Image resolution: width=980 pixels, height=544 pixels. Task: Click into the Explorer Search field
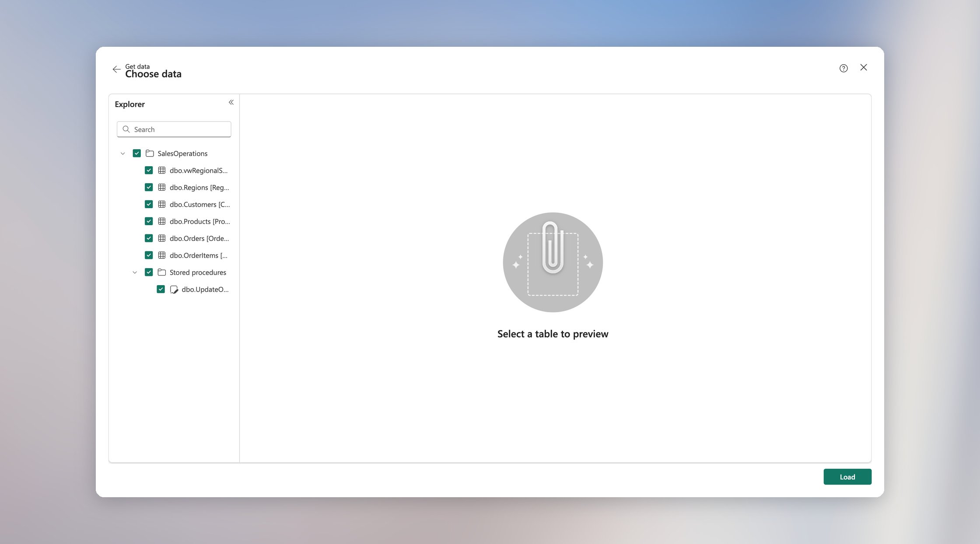(174, 129)
